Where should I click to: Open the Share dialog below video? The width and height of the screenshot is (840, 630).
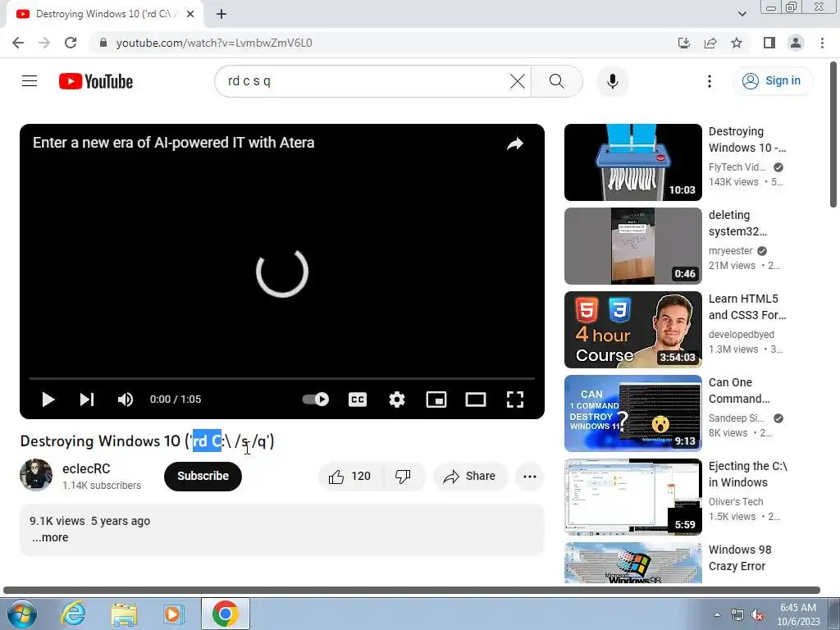470,476
